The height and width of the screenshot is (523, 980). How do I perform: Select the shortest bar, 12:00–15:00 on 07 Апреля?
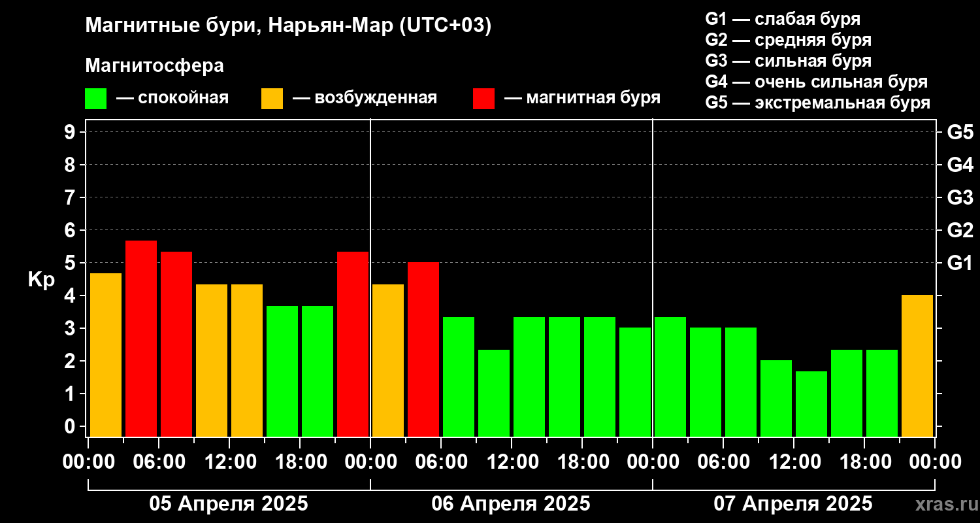[x=811, y=404]
